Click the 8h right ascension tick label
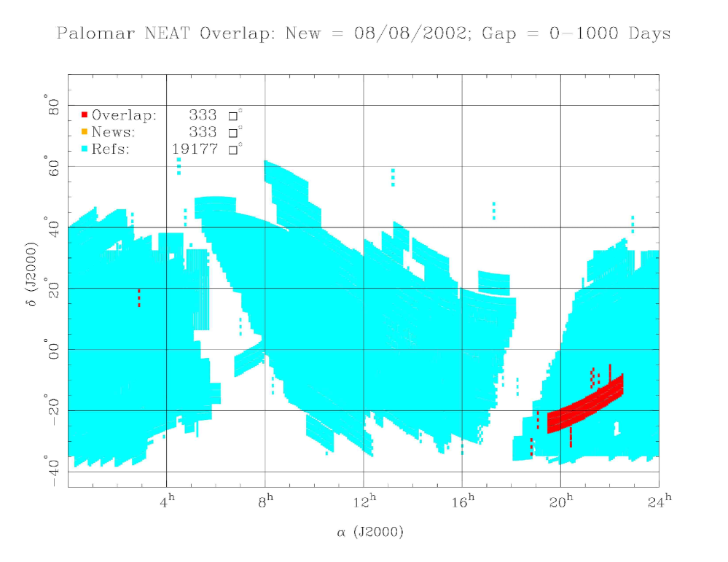The width and height of the screenshot is (728, 562). 266,501
